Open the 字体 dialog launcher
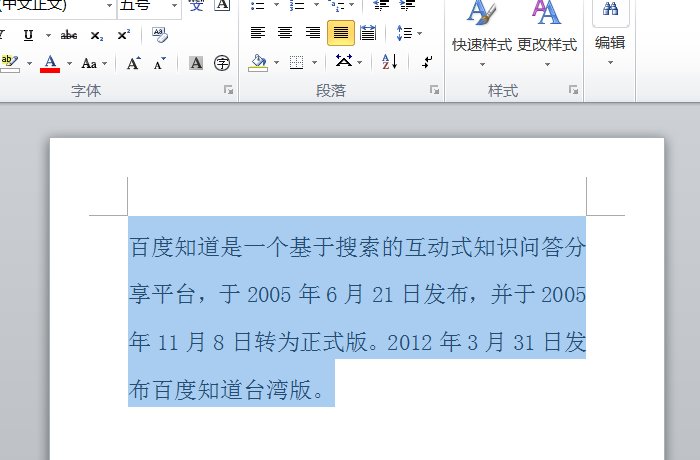 tap(229, 90)
